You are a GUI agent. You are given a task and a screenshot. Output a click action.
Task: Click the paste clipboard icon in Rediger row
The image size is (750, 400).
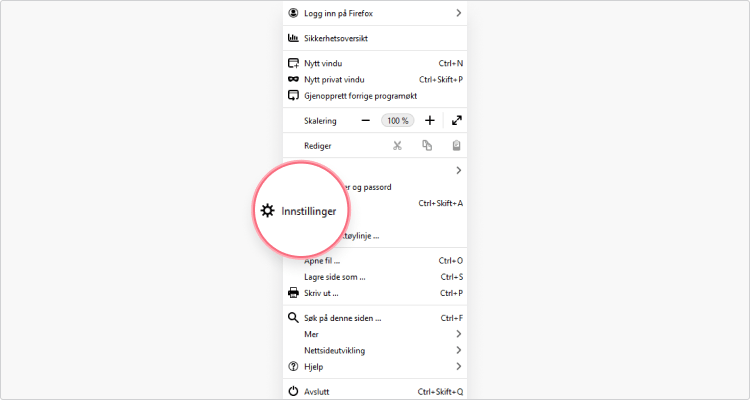point(457,145)
